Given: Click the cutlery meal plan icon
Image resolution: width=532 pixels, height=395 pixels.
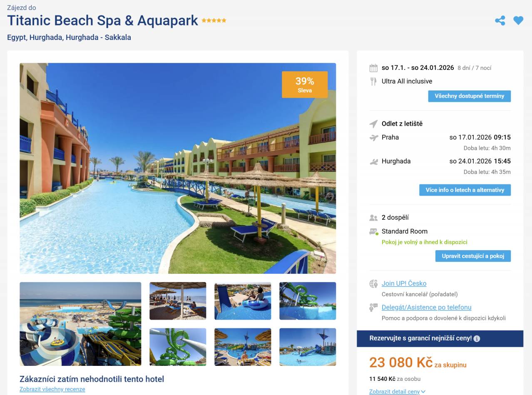Looking at the screenshot, I should [x=373, y=81].
